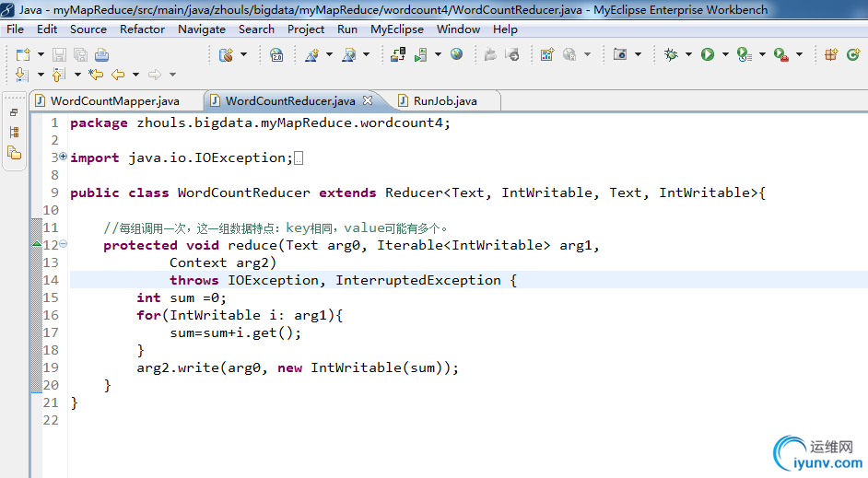Open the Help menu
The image size is (868, 478).
coord(505,29)
